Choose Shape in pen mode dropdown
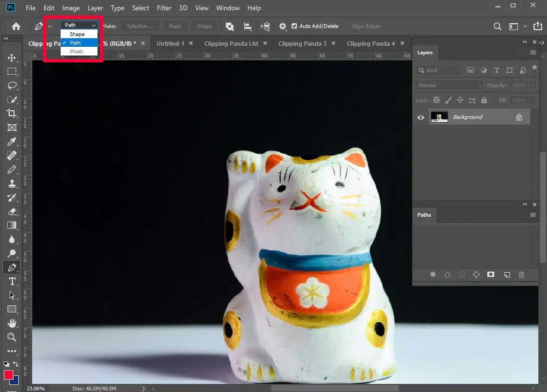This screenshot has height=392, width=547. 79,34
